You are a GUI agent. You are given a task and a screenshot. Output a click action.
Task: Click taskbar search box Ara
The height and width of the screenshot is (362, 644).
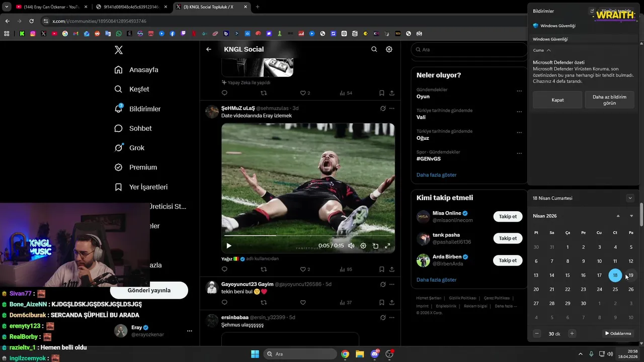coord(300,354)
